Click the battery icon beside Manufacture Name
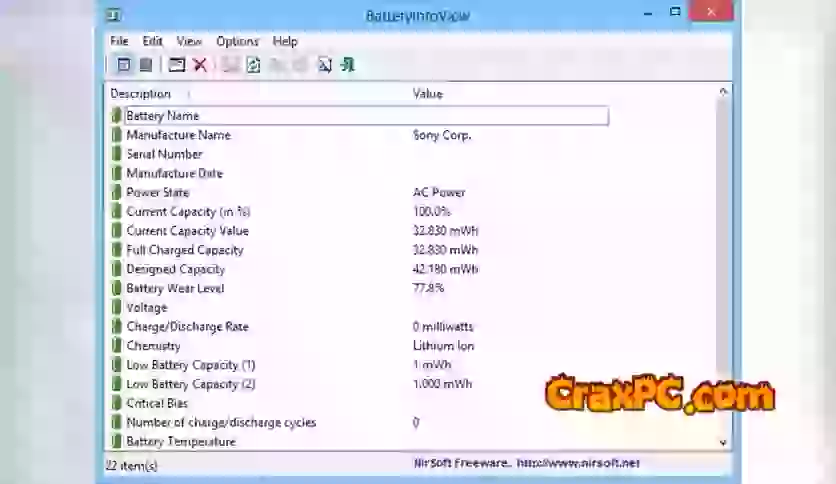 [x=116, y=134]
